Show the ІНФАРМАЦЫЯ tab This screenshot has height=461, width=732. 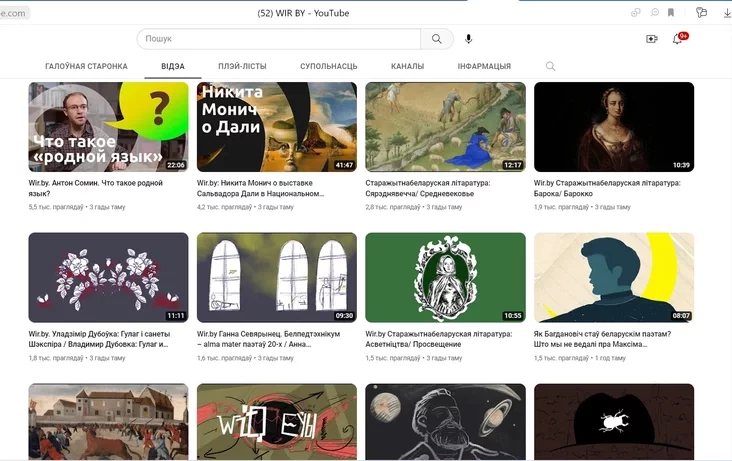tap(484, 66)
